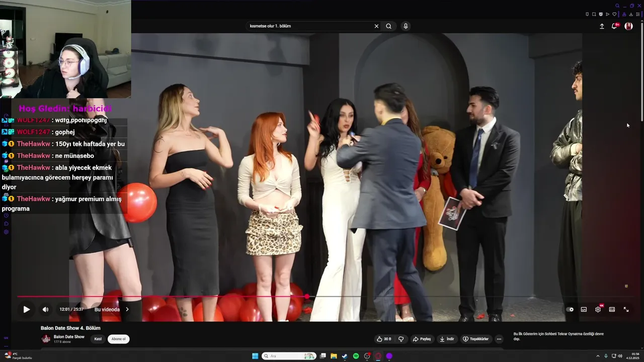
Task: Click the Balon Date Show channel avatar
Action: [46, 339]
